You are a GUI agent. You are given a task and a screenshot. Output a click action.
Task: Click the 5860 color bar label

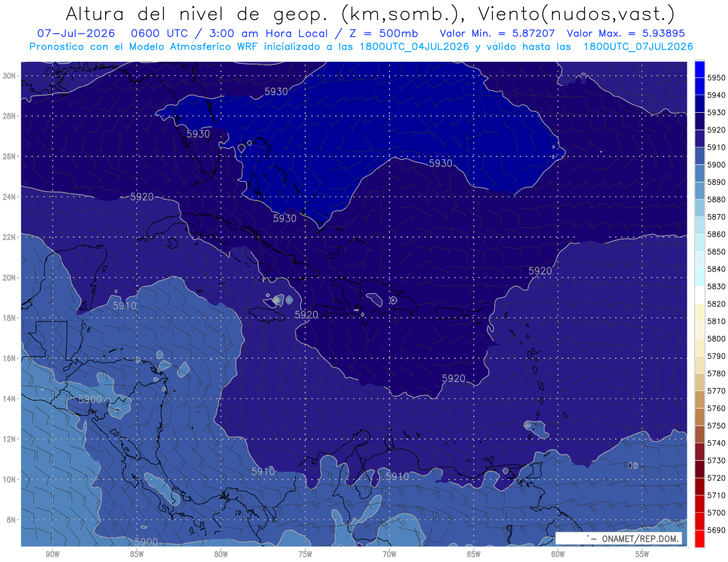pyautogui.click(x=716, y=234)
